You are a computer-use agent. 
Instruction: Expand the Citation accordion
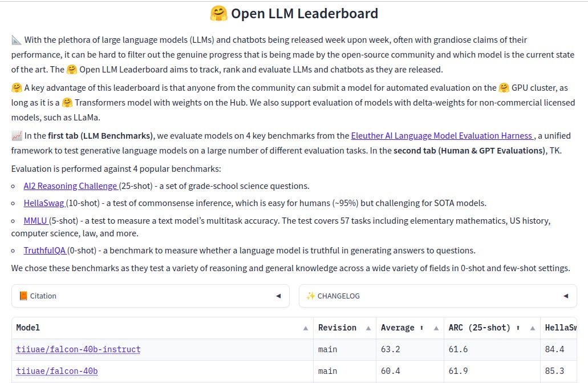click(151, 296)
